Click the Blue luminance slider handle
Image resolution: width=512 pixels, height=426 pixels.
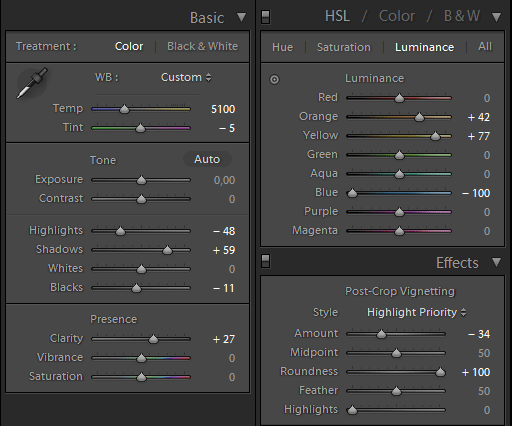[352, 193]
